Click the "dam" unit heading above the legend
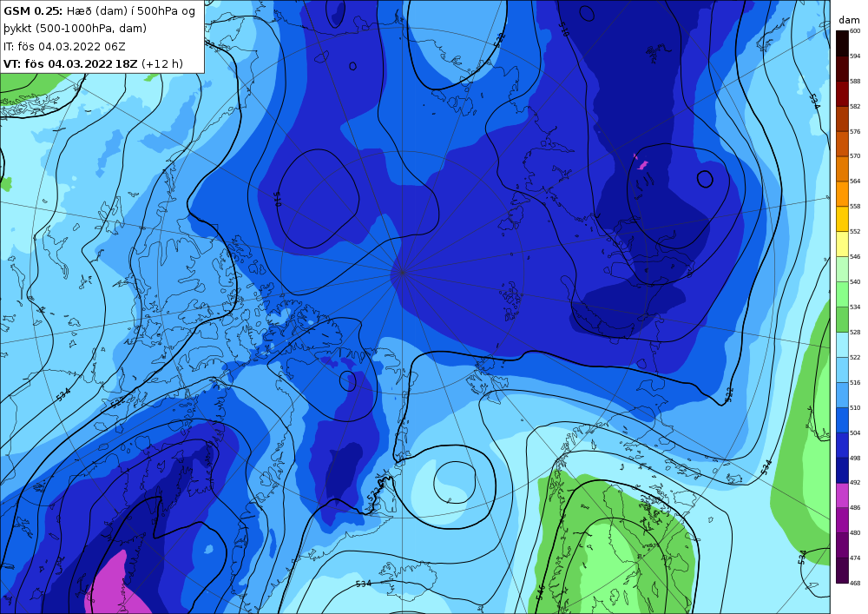This screenshot has width=868, height=614. (849, 20)
